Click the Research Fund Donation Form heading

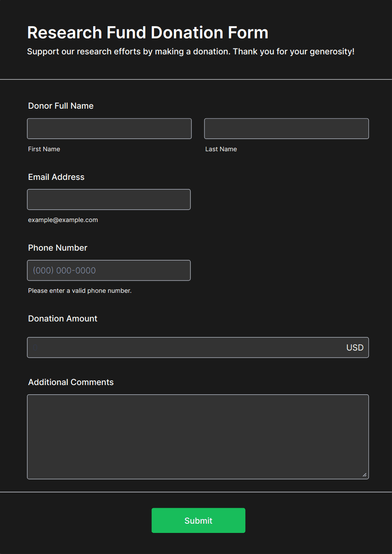point(148,32)
